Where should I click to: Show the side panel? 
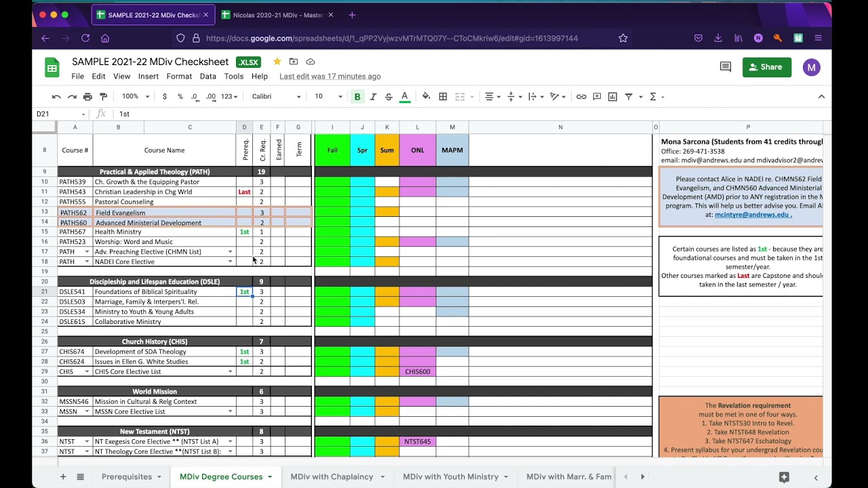click(x=816, y=477)
